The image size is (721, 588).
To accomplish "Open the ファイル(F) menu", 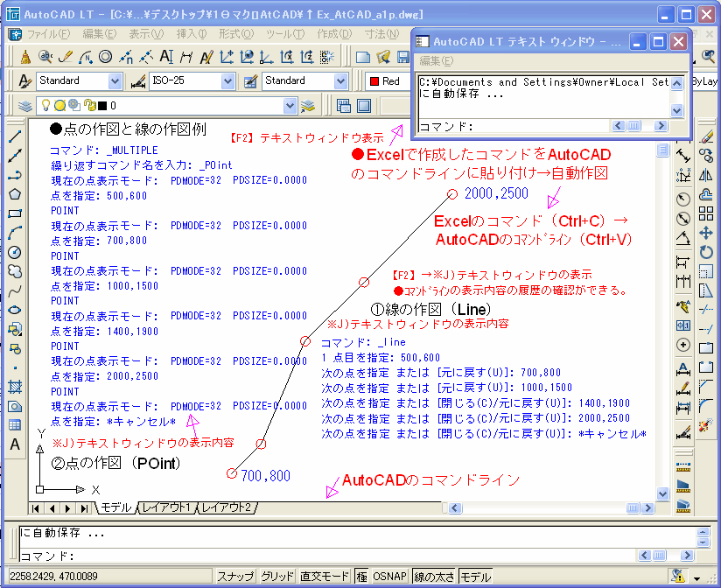I will tap(48, 34).
